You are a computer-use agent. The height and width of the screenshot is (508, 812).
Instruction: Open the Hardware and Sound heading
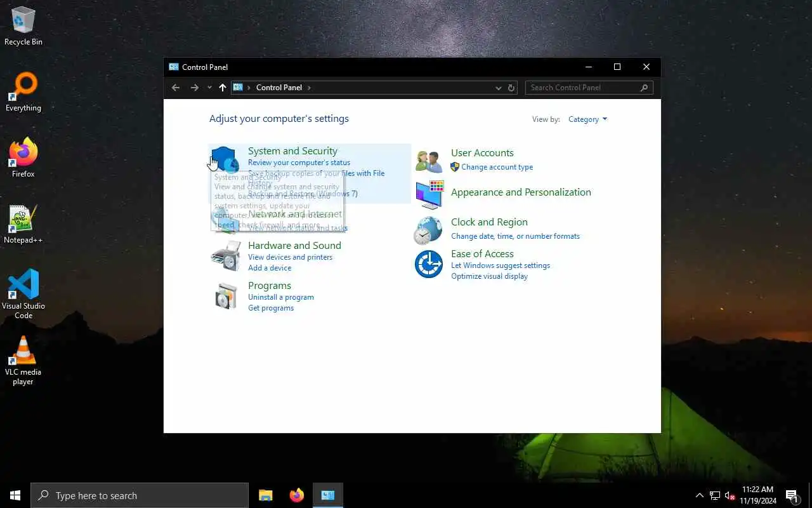[294, 246]
